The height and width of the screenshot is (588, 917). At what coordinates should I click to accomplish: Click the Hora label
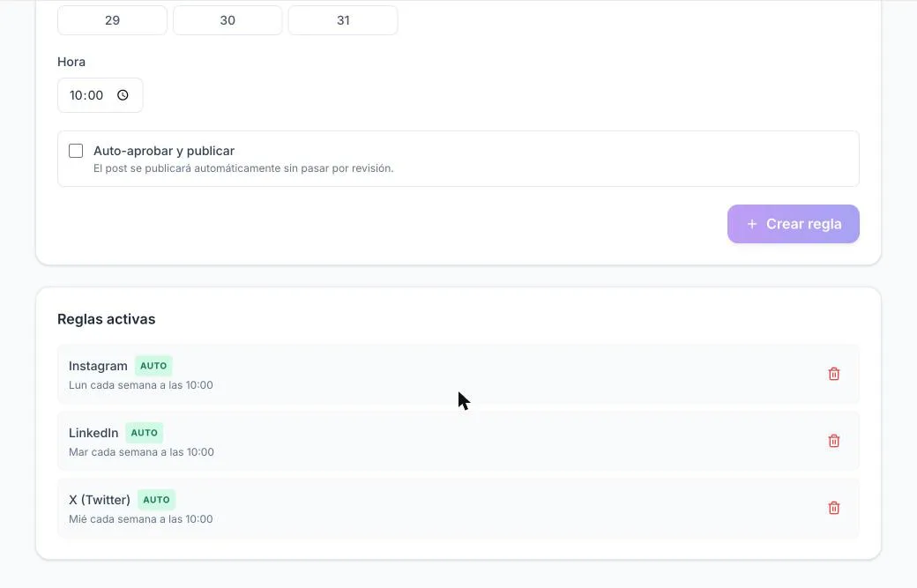[x=71, y=62]
